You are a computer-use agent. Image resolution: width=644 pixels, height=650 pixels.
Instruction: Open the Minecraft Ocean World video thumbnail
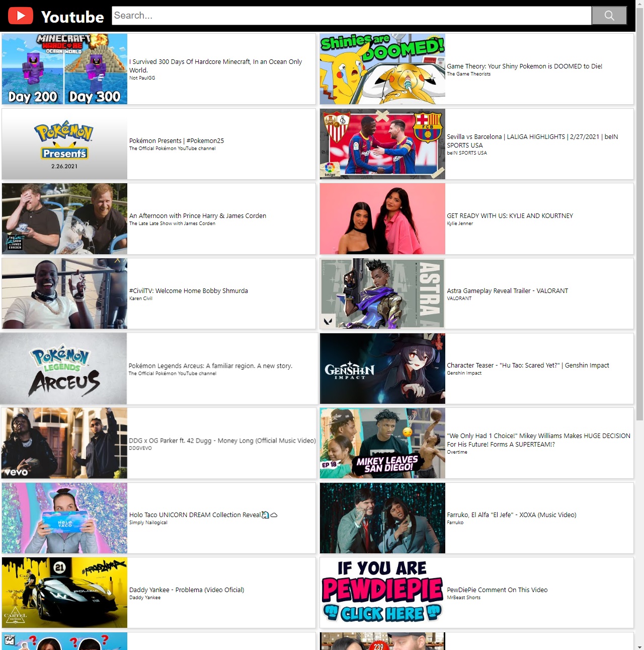tap(64, 69)
